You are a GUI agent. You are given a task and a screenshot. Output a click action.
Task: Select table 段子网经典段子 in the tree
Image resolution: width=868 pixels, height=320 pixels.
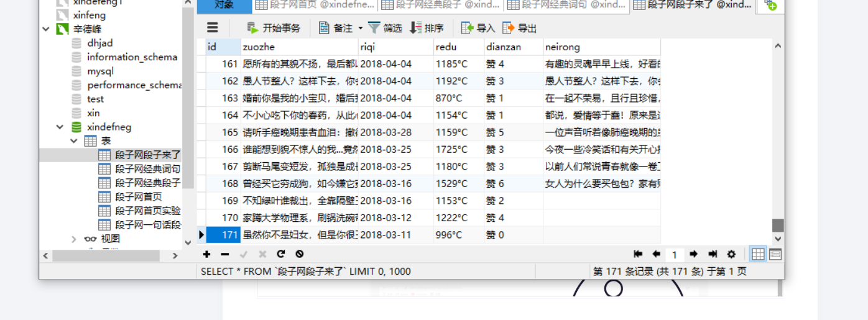(147, 183)
